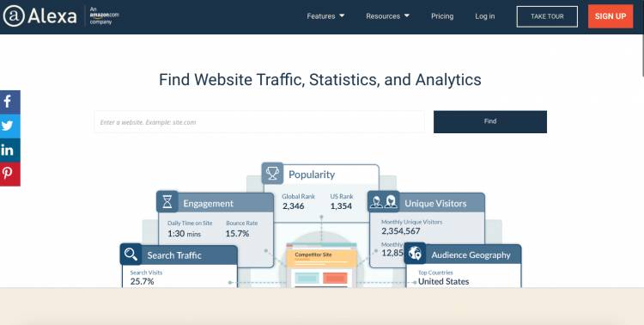Share the page on Facebook
644x325 pixels.
9,102
